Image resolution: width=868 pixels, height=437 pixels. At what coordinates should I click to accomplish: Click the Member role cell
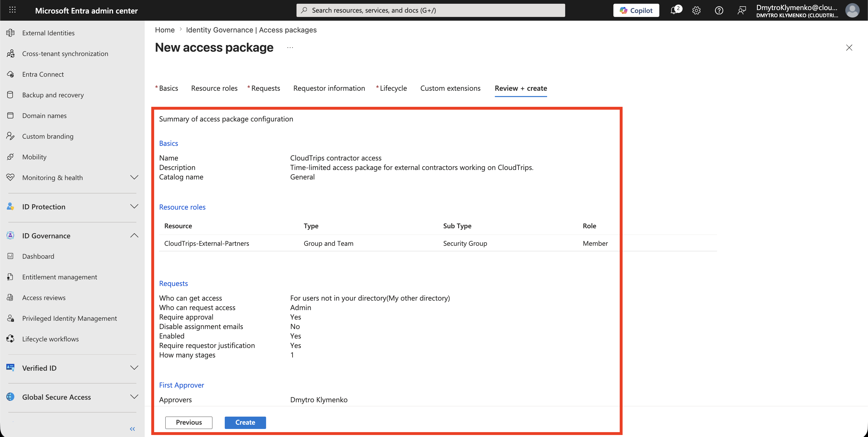click(x=595, y=243)
